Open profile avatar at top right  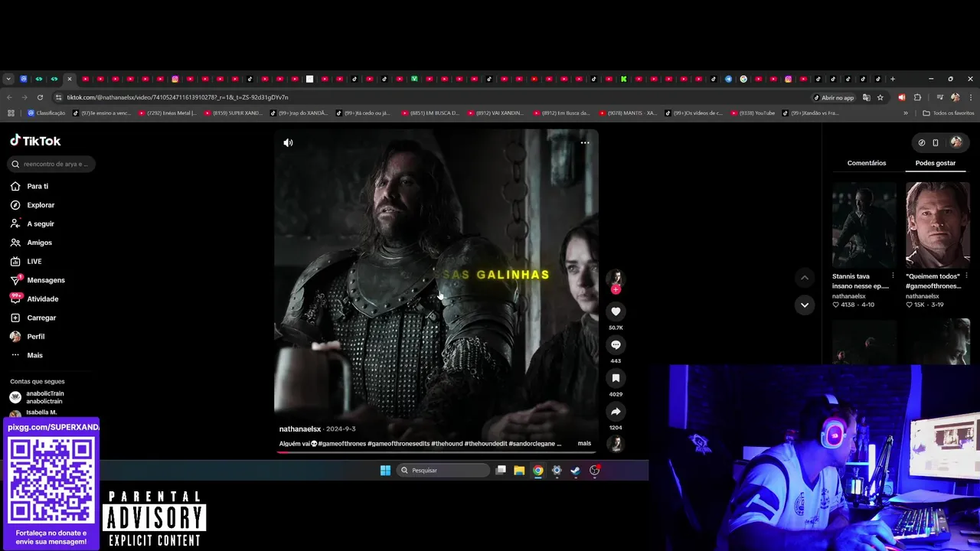pyautogui.click(x=956, y=142)
